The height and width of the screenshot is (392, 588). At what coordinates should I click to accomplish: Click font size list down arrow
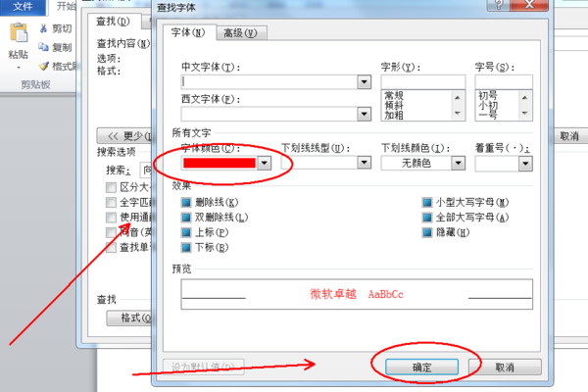[x=524, y=113]
